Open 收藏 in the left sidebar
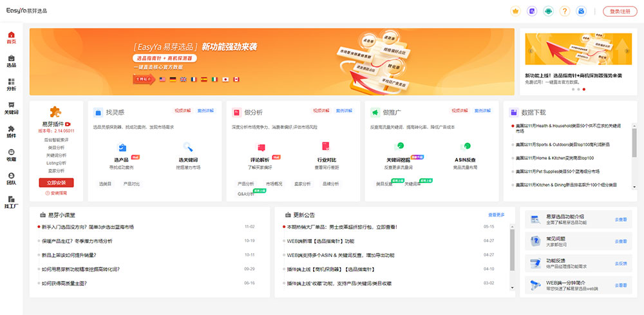Image resolution: width=644 pixels, height=315 pixels. click(x=12, y=155)
